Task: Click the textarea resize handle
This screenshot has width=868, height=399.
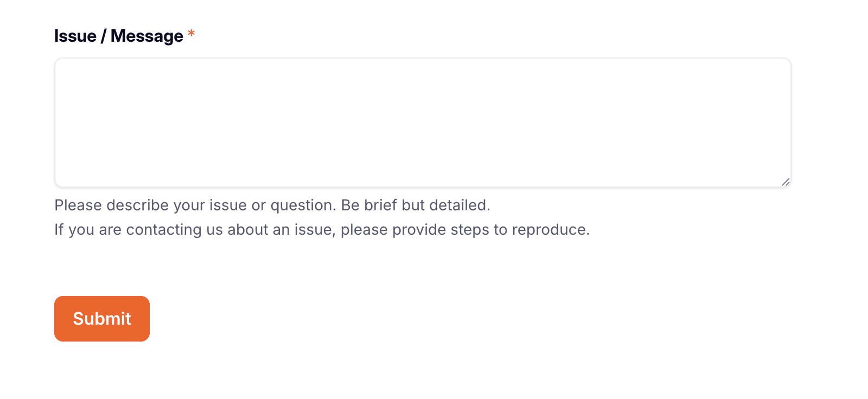Action: coord(786,183)
